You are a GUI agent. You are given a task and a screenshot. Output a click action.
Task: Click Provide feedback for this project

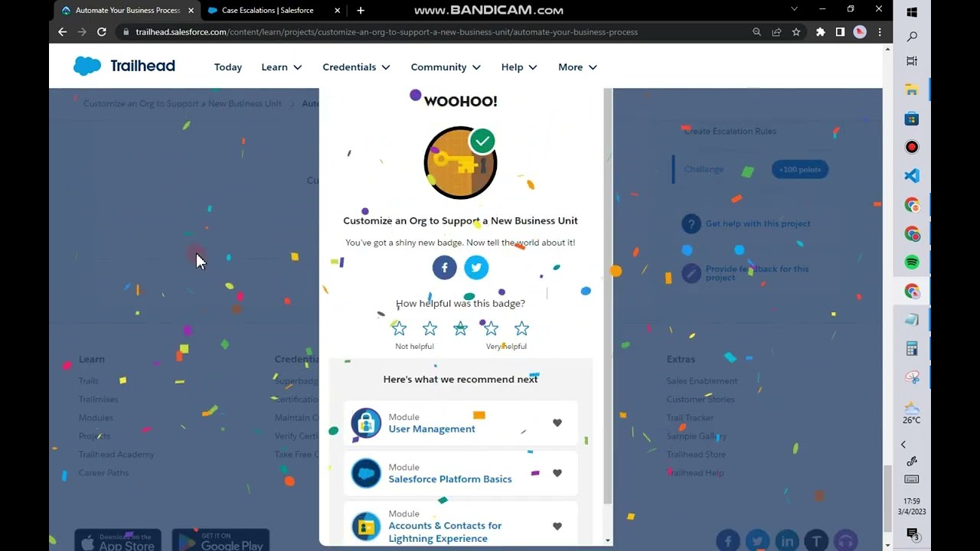click(757, 273)
